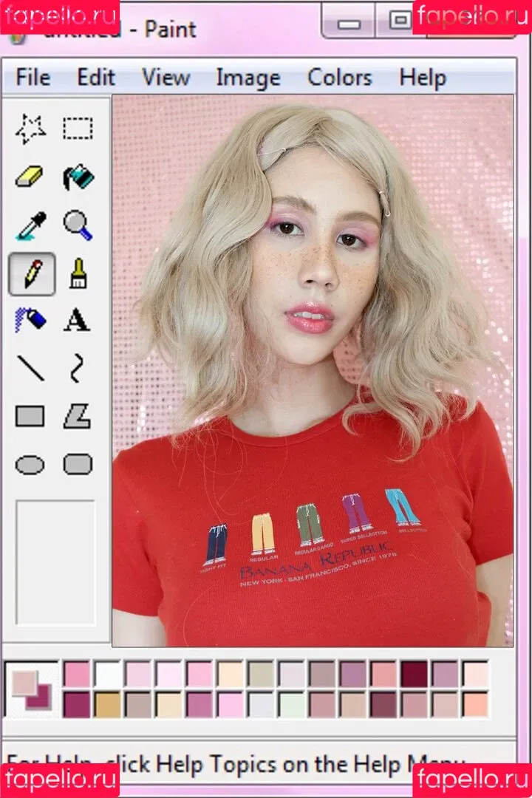Select the Text tool
Image resolution: width=532 pixels, height=798 pixels.
77,320
